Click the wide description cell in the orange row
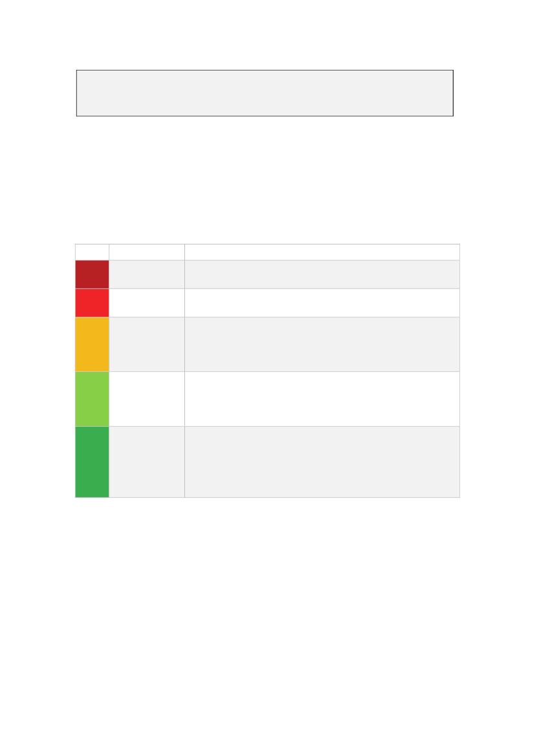535x756 pixels. [322, 344]
